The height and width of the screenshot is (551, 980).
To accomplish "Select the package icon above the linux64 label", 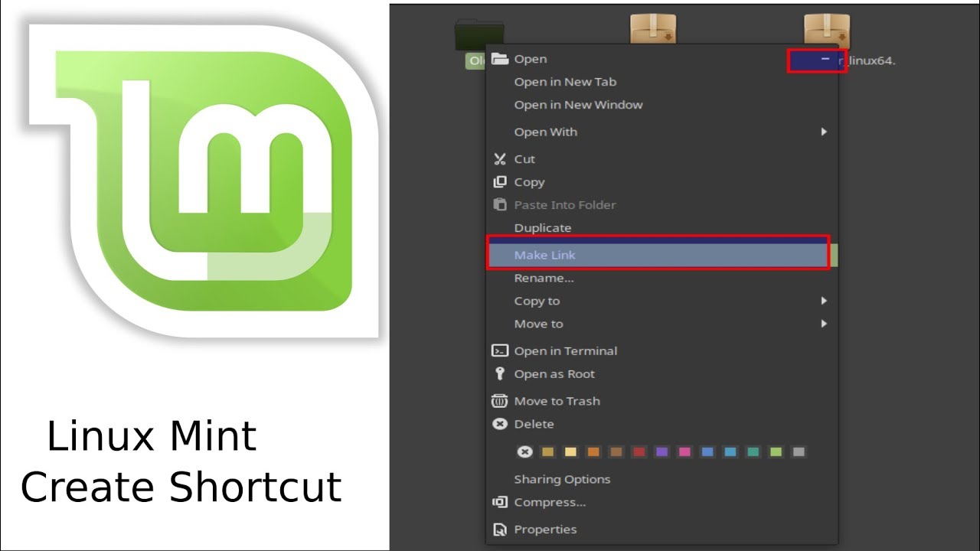I will point(827,31).
